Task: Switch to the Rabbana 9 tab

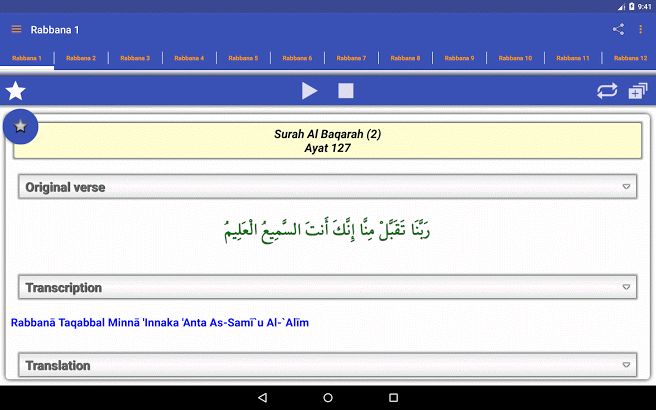Action: pyautogui.click(x=459, y=58)
